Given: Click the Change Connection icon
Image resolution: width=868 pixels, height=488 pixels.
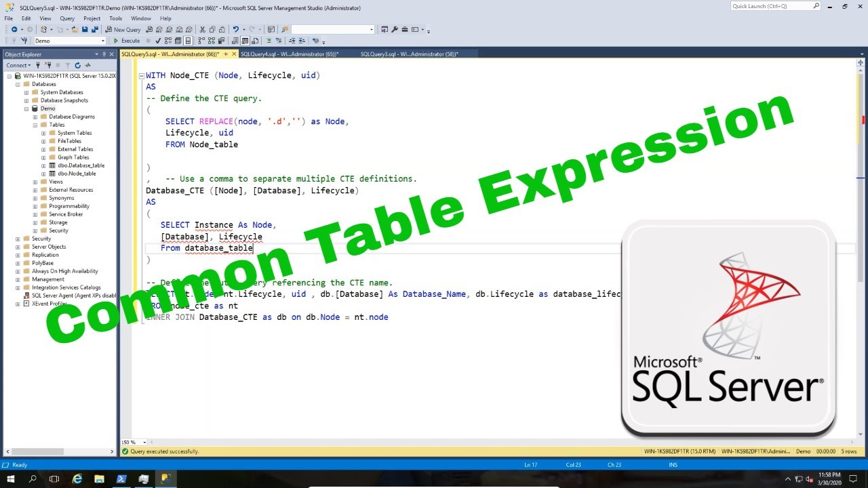Looking at the screenshot, I should coord(24,41).
